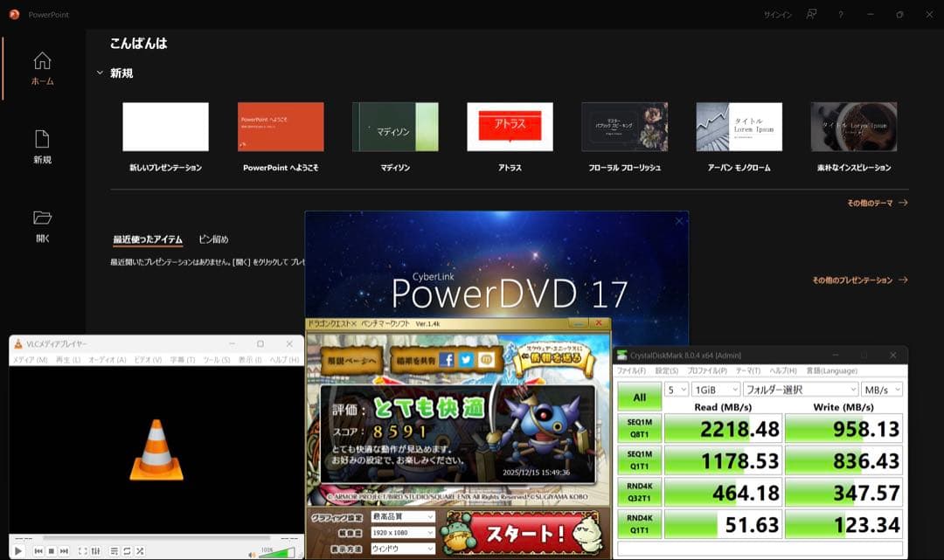Click the Stop playback icon in VLC
Viewport: 944px width, 560px height.
pyautogui.click(x=51, y=550)
